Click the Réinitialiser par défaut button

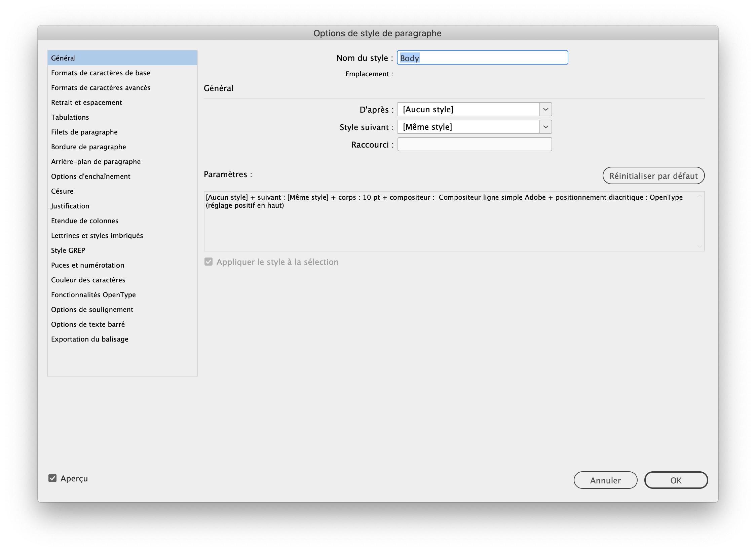pyautogui.click(x=653, y=175)
